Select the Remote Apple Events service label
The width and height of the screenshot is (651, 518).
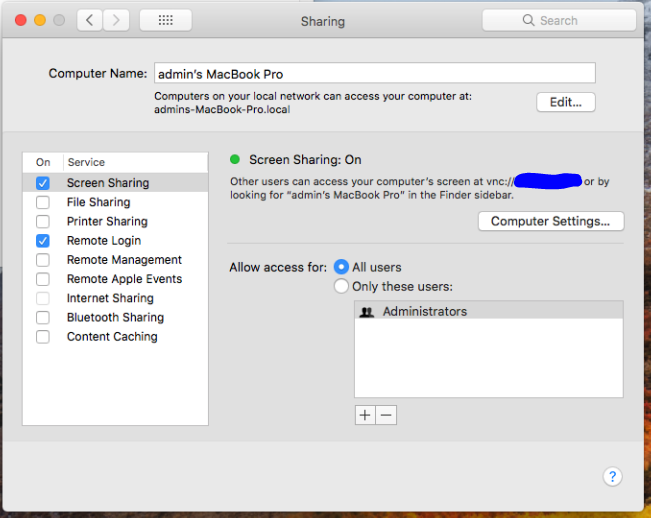[x=124, y=279]
